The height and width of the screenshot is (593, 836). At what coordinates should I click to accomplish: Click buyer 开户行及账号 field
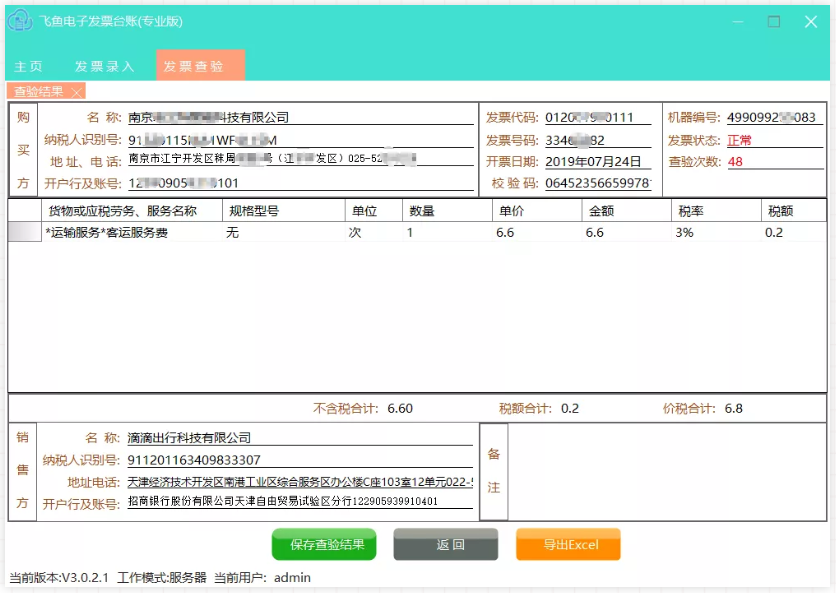[301, 183]
